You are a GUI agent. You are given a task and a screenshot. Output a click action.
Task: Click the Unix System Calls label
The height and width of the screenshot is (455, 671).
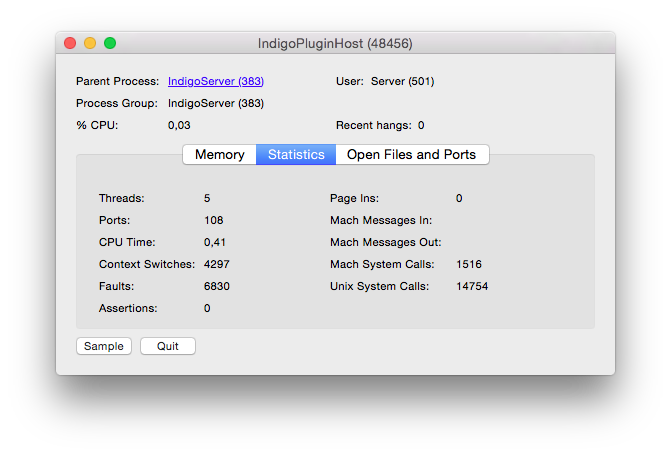click(380, 286)
